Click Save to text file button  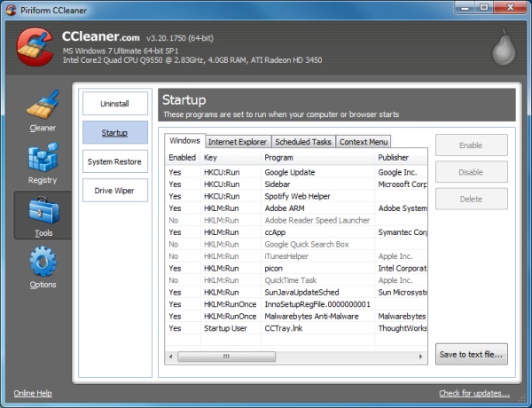472,355
